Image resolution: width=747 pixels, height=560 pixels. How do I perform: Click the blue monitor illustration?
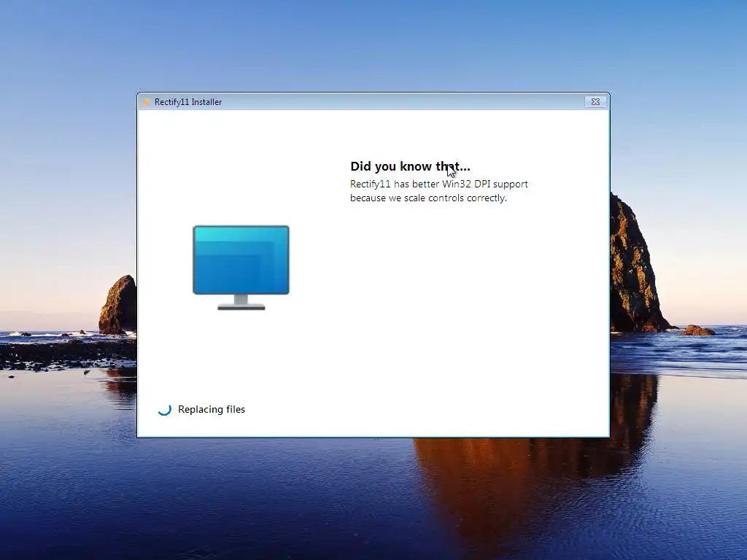(x=241, y=268)
